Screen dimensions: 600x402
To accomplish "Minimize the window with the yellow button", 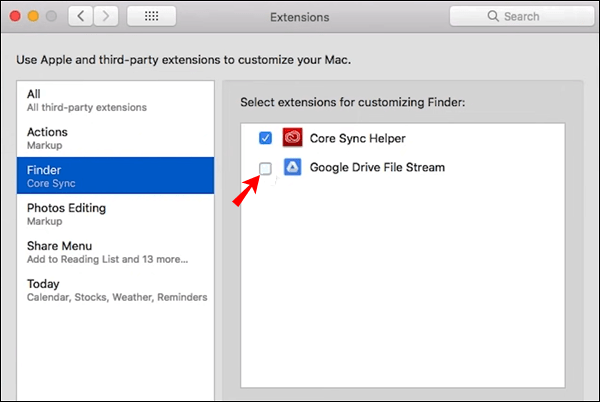I will pyautogui.click(x=35, y=17).
